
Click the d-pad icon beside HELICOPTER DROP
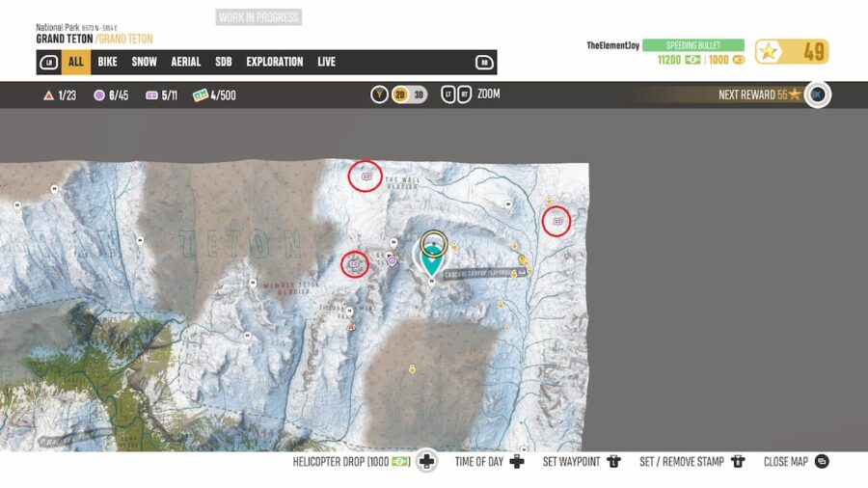click(x=427, y=461)
